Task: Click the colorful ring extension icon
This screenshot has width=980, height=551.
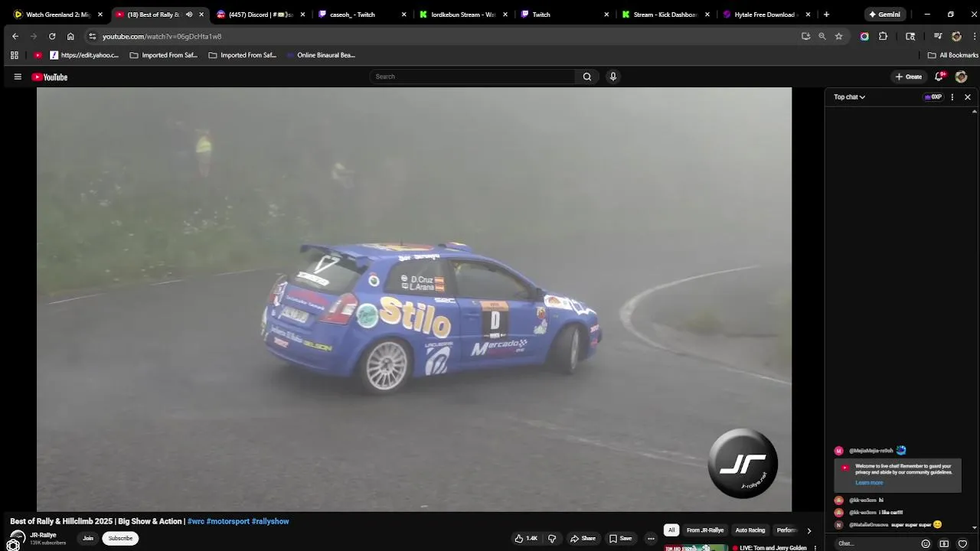Action: pyautogui.click(x=864, y=36)
